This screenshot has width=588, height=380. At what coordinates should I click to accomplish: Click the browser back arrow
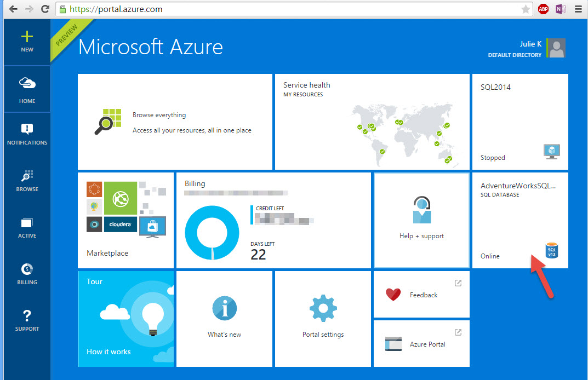[13, 9]
